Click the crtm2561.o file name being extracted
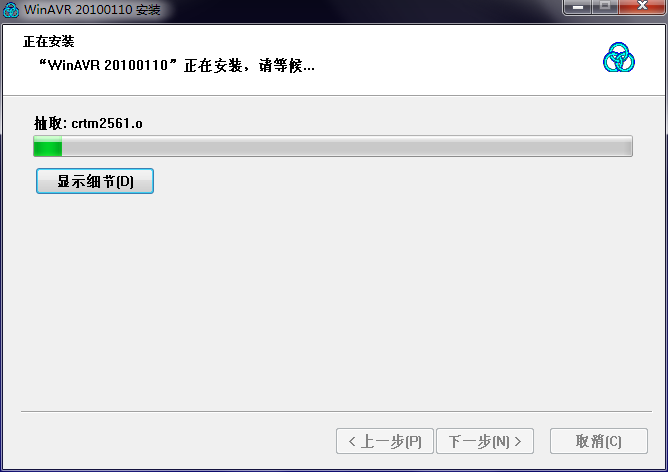Screen dimensions: 668x472 coord(107,123)
